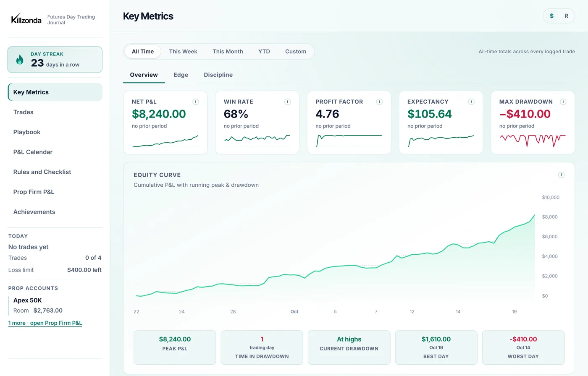
Task: Switch display units to R multiples
Action: pyautogui.click(x=566, y=16)
